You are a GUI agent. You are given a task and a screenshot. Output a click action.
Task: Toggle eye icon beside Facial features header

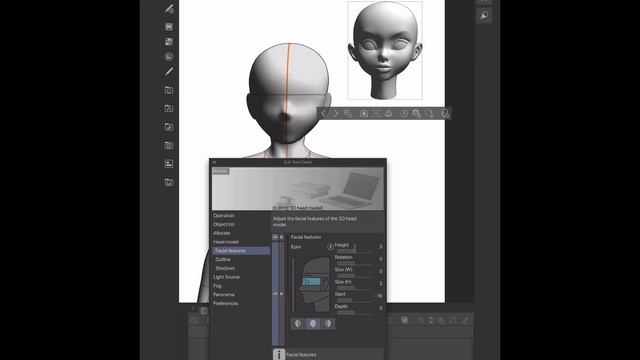point(275,237)
